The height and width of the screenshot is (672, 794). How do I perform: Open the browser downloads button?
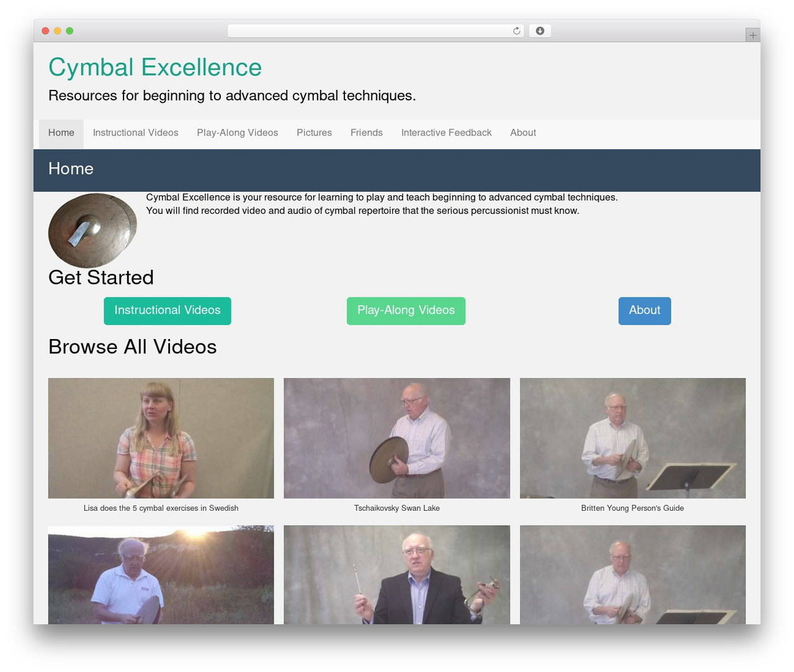click(540, 31)
